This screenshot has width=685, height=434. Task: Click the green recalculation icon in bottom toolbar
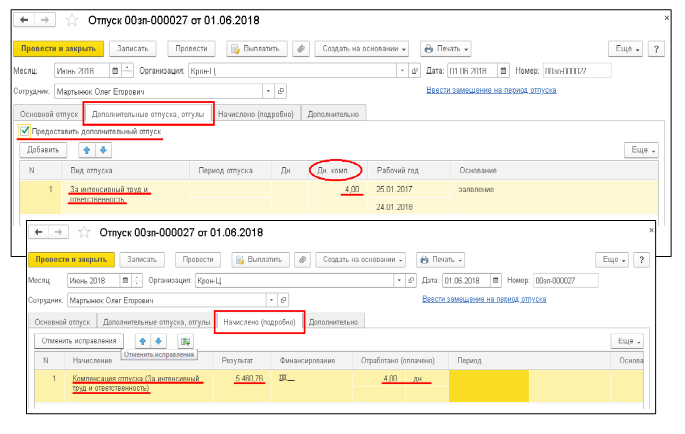[185, 341]
